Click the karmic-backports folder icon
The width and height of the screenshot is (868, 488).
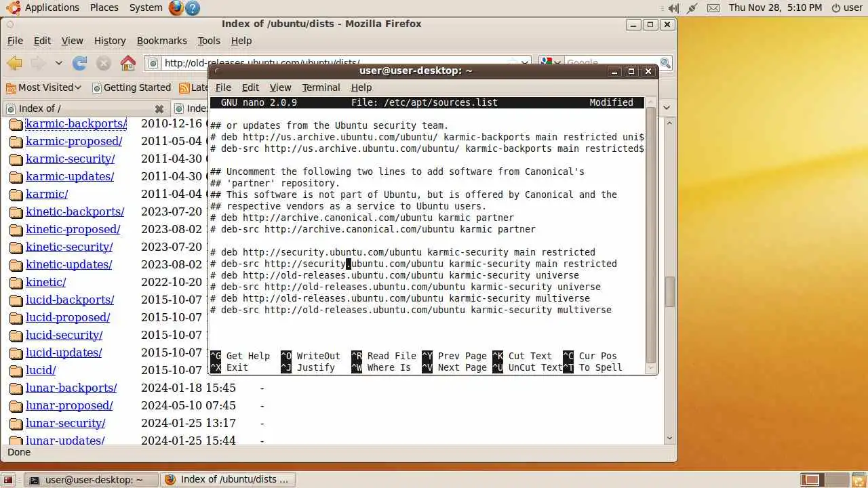[x=16, y=124]
